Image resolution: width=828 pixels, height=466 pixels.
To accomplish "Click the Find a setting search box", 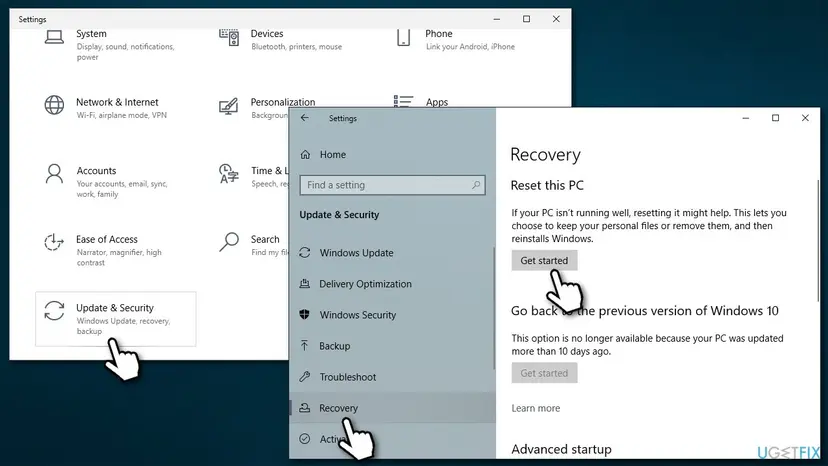I will (392, 185).
